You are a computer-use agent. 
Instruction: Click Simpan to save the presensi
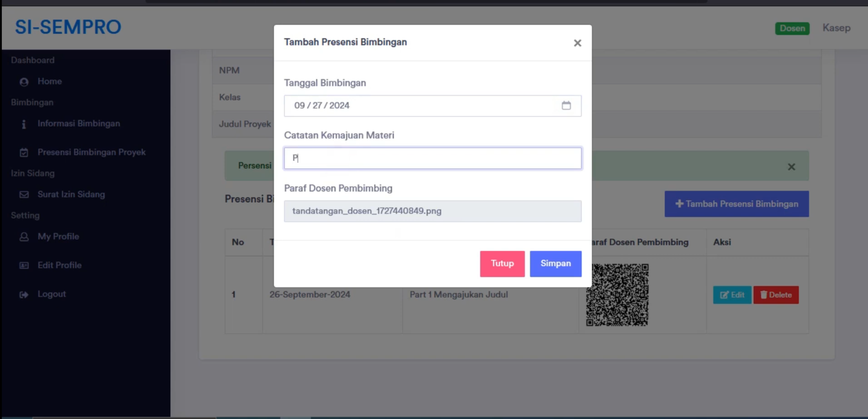556,264
